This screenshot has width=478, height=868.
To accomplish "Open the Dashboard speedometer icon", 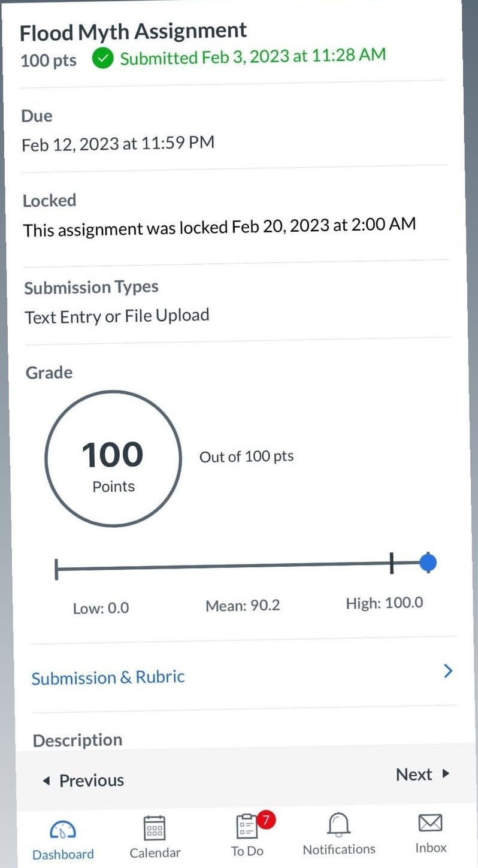I will pyautogui.click(x=62, y=830).
